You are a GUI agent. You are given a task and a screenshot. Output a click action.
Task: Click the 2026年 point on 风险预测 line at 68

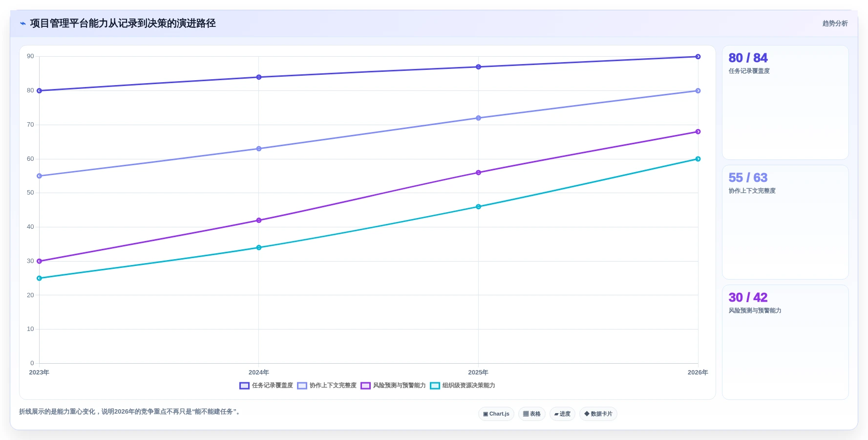pyautogui.click(x=698, y=132)
